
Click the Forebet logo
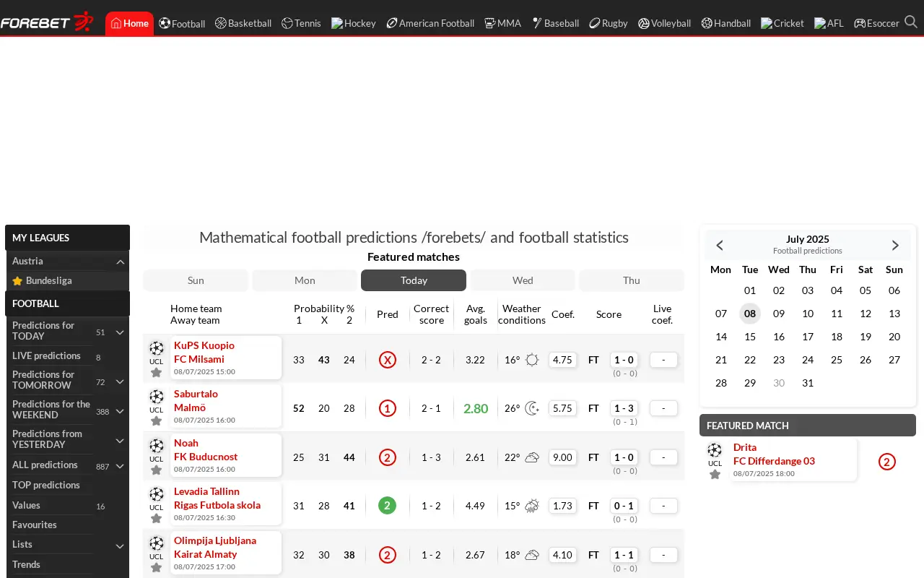[x=47, y=22]
